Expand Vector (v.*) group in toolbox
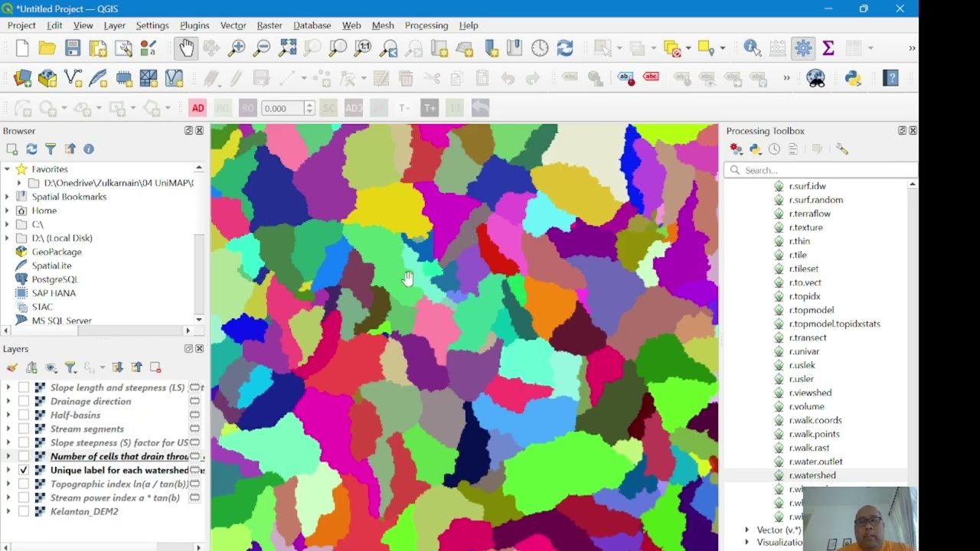 click(747, 530)
